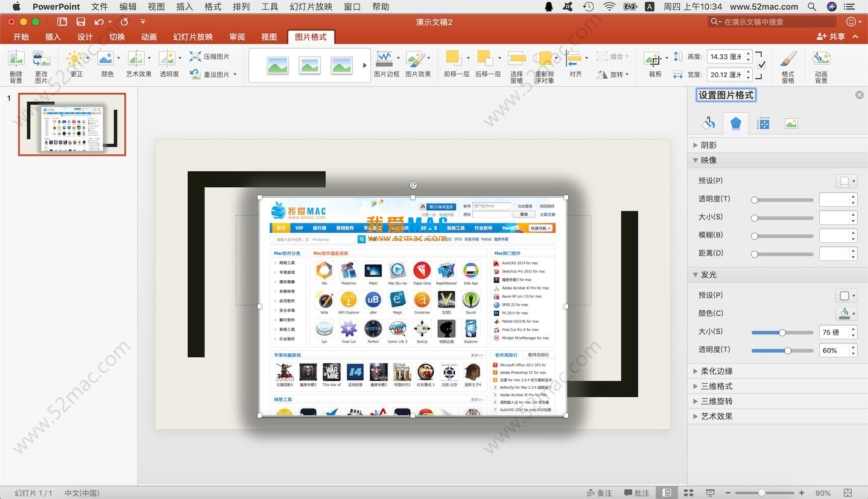The image size is (868, 499).
Task: Click Animate as Background (动画背景) icon
Action: (821, 58)
